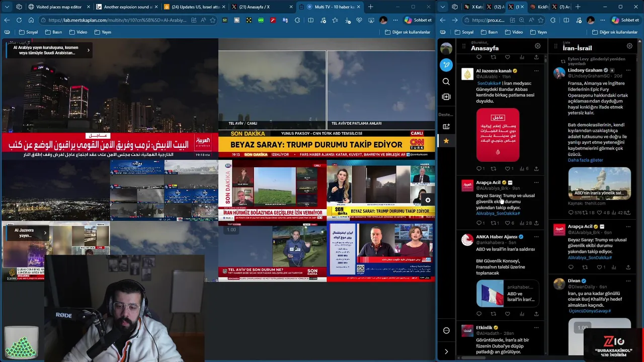The width and height of the screenshot is (644, 362).
Task: Open the red Arabic breaking-news image
Action: point(498,135)
